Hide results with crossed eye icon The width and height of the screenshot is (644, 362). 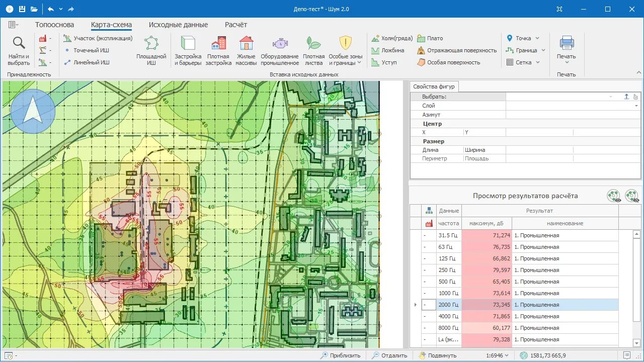point(632,196)
